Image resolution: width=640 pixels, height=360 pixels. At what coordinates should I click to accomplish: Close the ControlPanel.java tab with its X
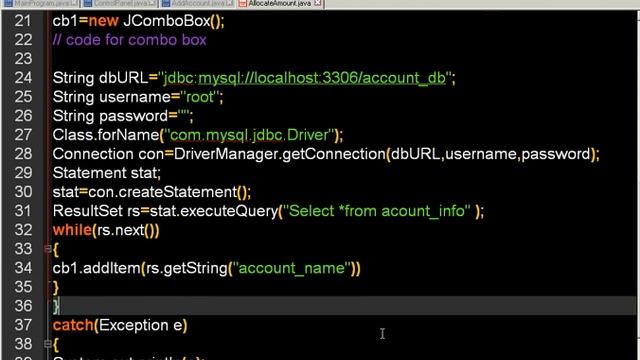pos(152,3)
